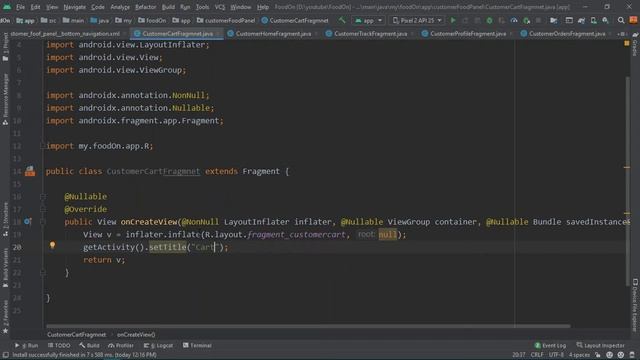Open the TODO tool window

59,345
